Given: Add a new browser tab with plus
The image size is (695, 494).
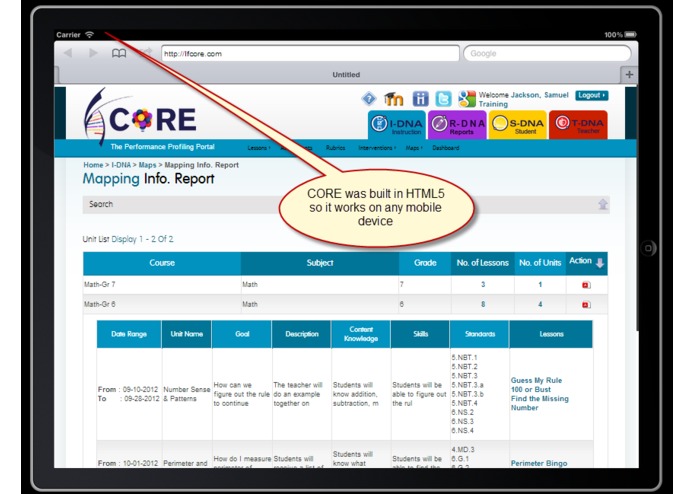Looking at the screenshot, I should (629, 74).
